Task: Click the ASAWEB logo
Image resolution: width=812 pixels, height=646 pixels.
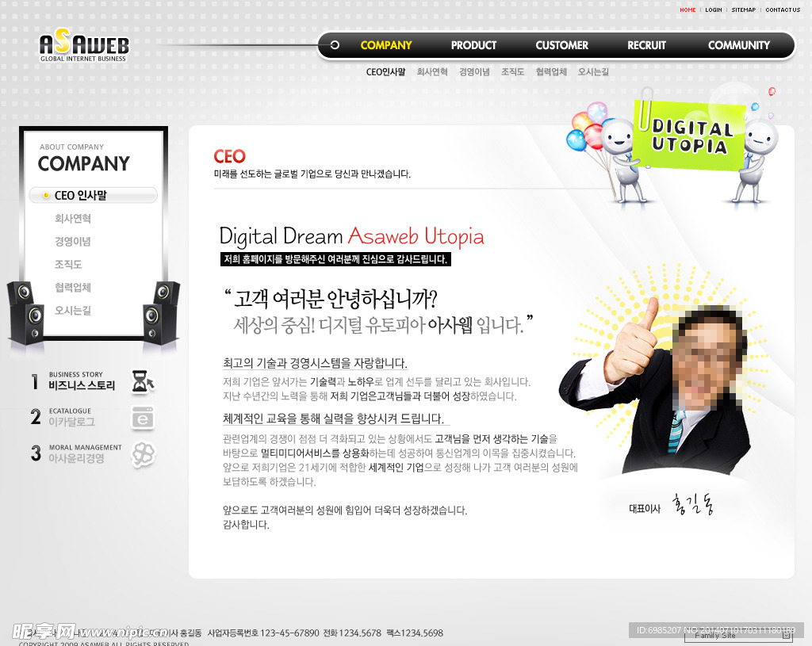Action: point(83,47)
